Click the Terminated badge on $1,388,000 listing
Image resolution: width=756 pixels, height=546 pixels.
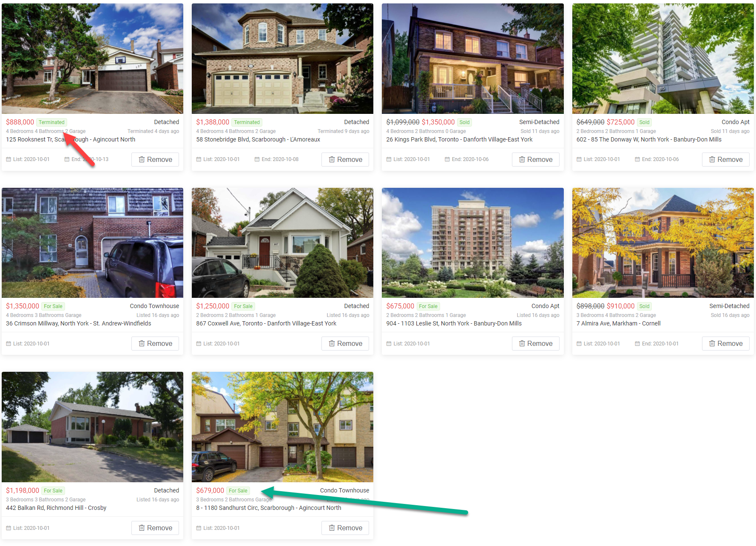click(247, 122)
